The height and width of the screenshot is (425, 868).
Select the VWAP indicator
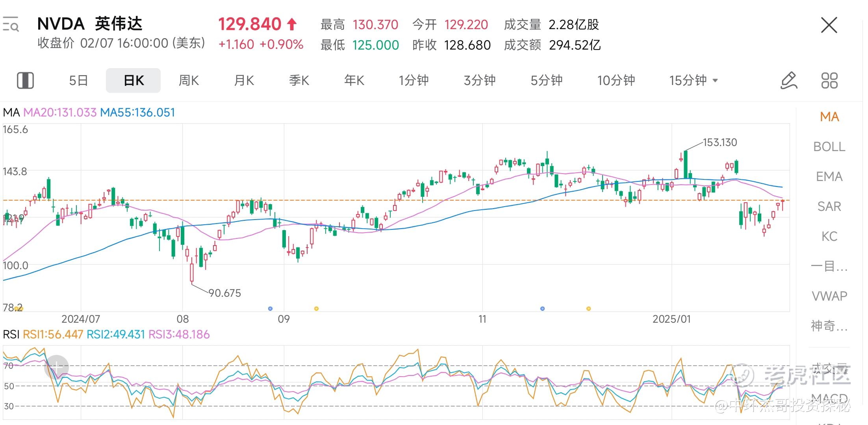tap(829, 296)
